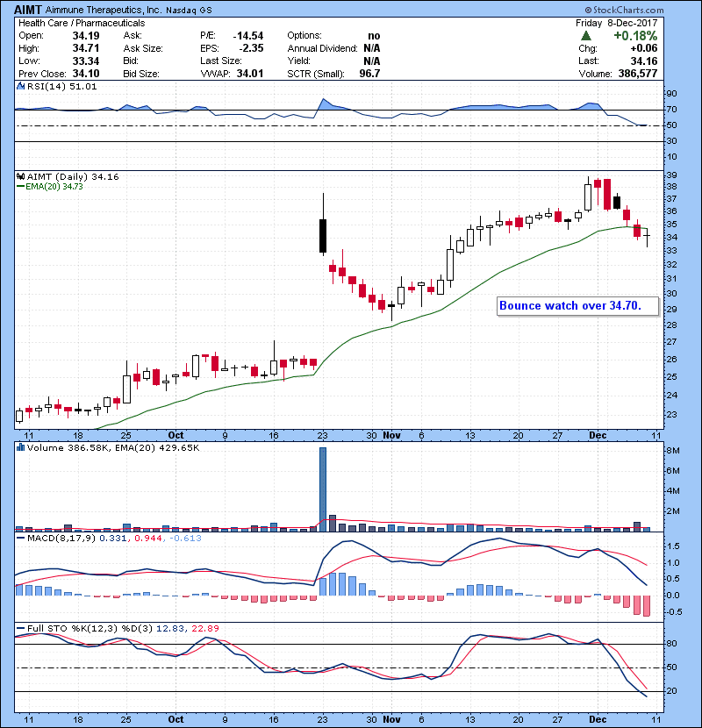Click the 8M label on volume axis

tap(673, 450)
